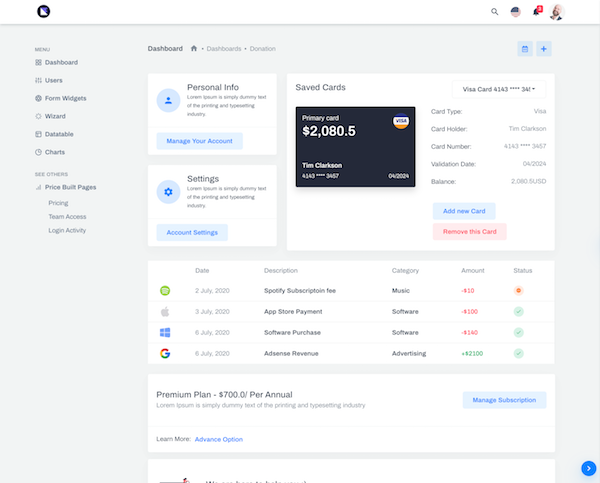Image resolution: width=600 pixels, height=483 pixels.
Task: Click the dark Primary card preview
Action: 355,147
